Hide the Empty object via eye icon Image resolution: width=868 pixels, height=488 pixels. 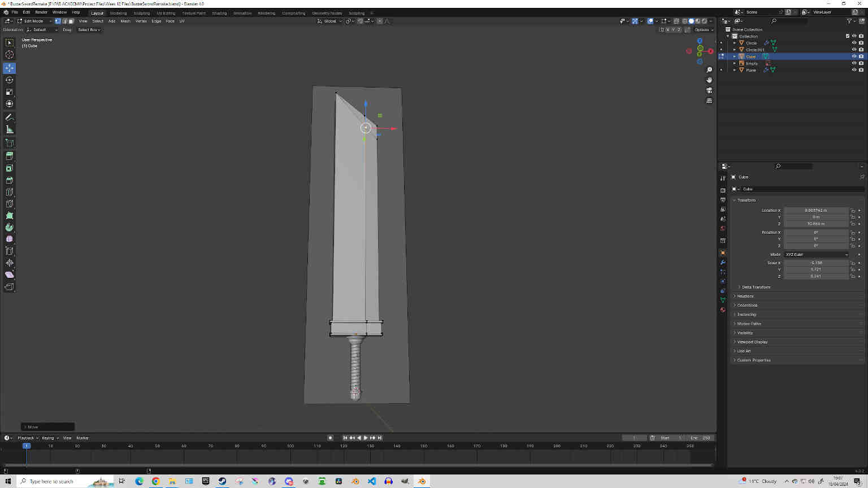[854, 63]
